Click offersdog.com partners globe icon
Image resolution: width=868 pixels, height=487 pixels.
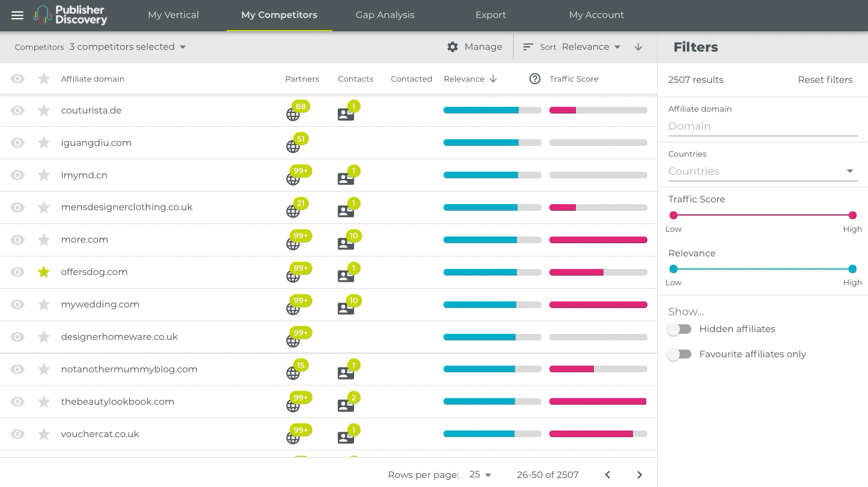pyautogui.click(x=293, y=276)
